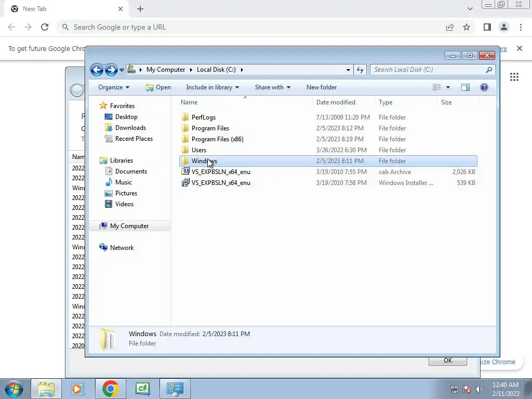Screen dimensions: 532x399
Task: Focus Chrome's Search Google or type a URL bar
Action: [x=251, y=27]
